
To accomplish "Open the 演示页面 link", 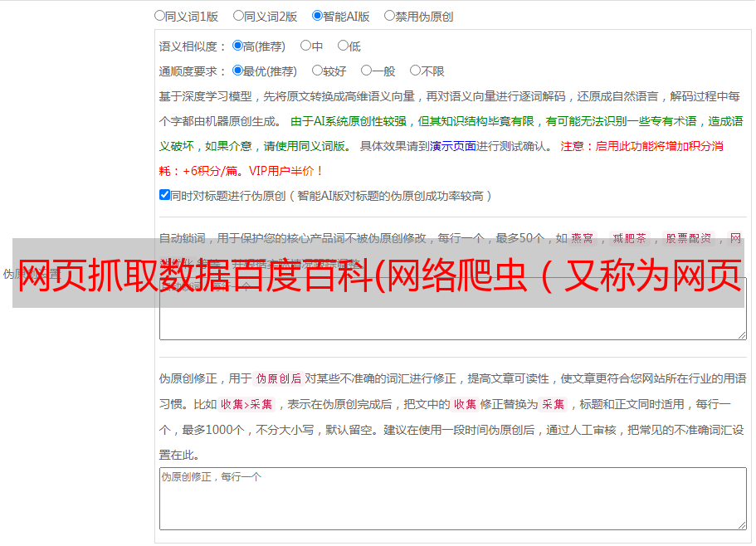I will click(x=453, y=146).
